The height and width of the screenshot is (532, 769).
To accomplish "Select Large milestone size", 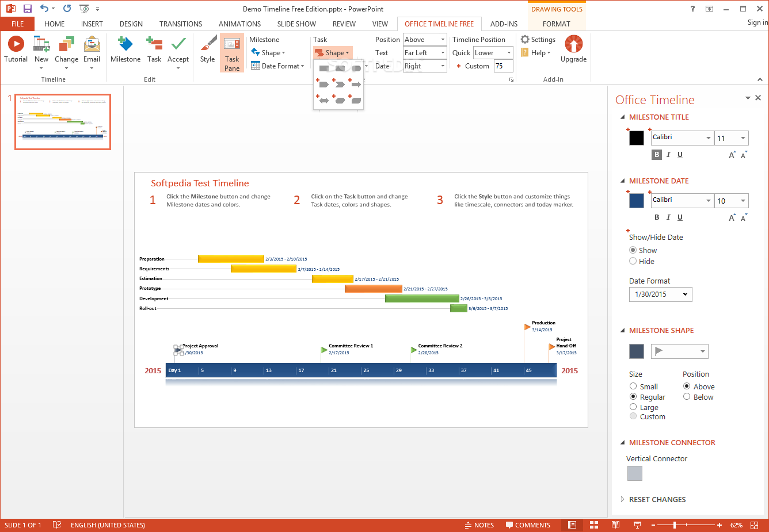I will [633, 407].
